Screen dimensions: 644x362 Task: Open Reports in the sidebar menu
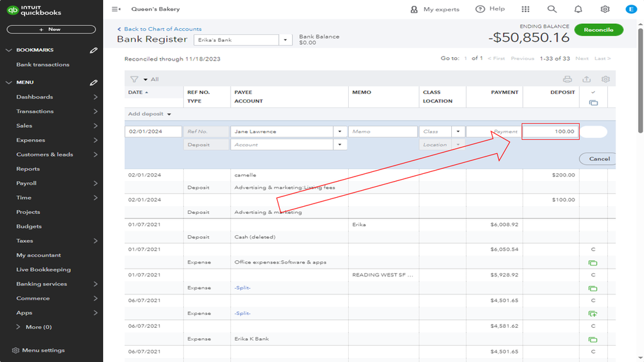(x=28, y=169)
